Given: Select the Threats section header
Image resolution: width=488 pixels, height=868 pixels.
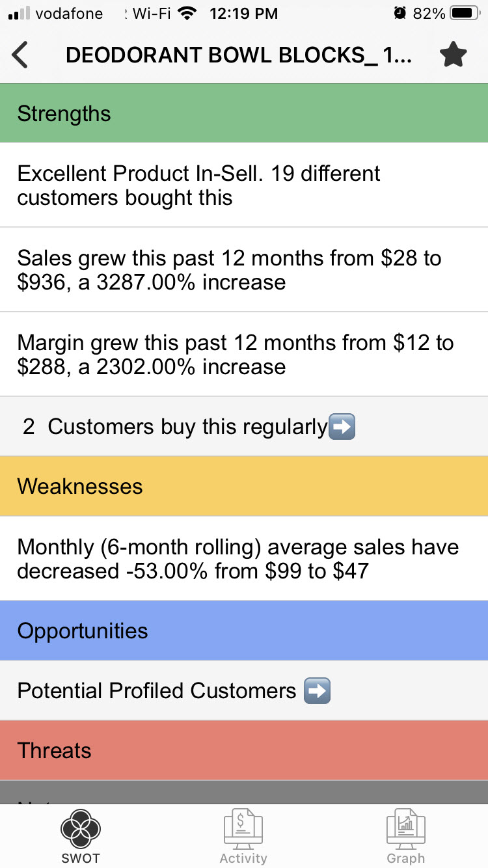Looking at the screenshot, I should point(244,750).
